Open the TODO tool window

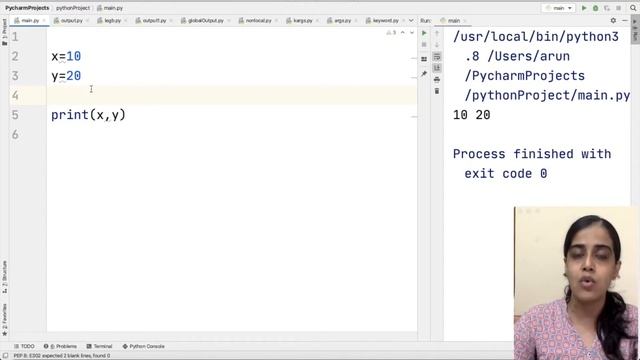24,346
